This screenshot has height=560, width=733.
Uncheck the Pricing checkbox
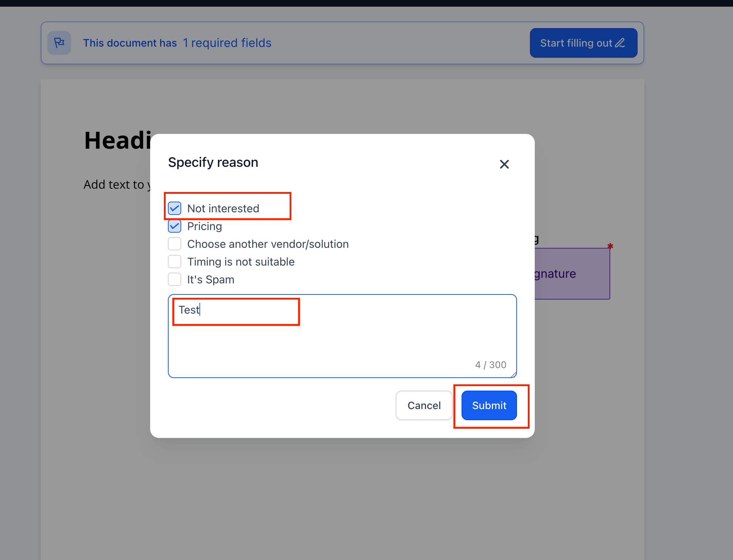(x=175, y=226)
